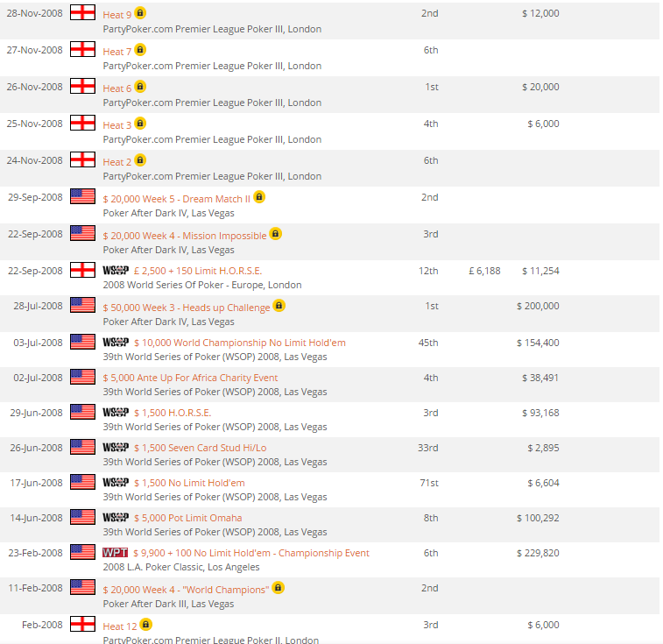This screenshot has height=644, width=663.
Task: Click lock icon next to Mission Impossible
Action: (275, 234)
